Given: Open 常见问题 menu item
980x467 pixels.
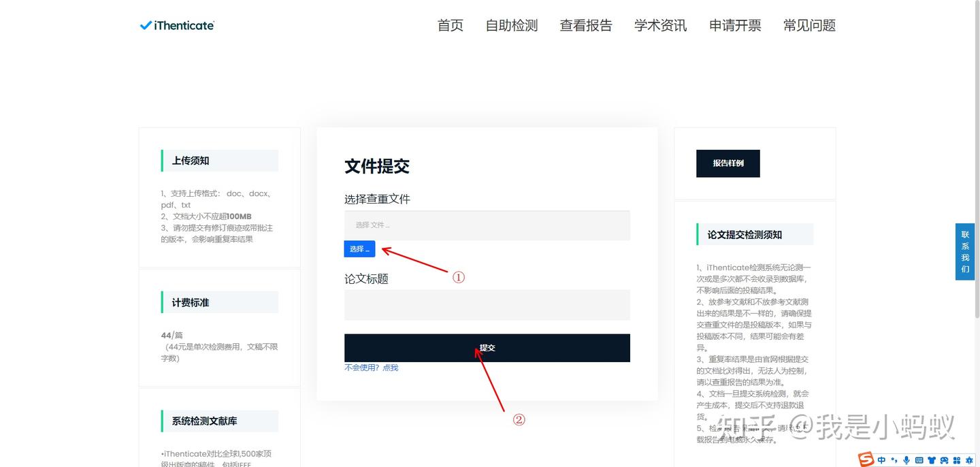Looking at the screenshot, I should 809,25.
